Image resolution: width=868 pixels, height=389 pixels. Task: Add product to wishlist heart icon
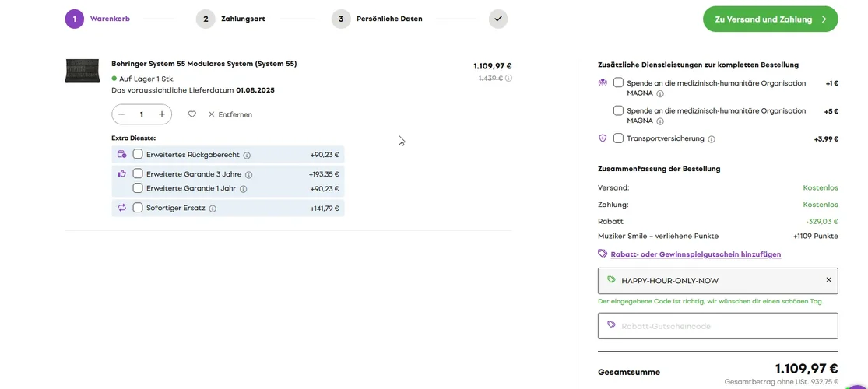coord(192,114)
